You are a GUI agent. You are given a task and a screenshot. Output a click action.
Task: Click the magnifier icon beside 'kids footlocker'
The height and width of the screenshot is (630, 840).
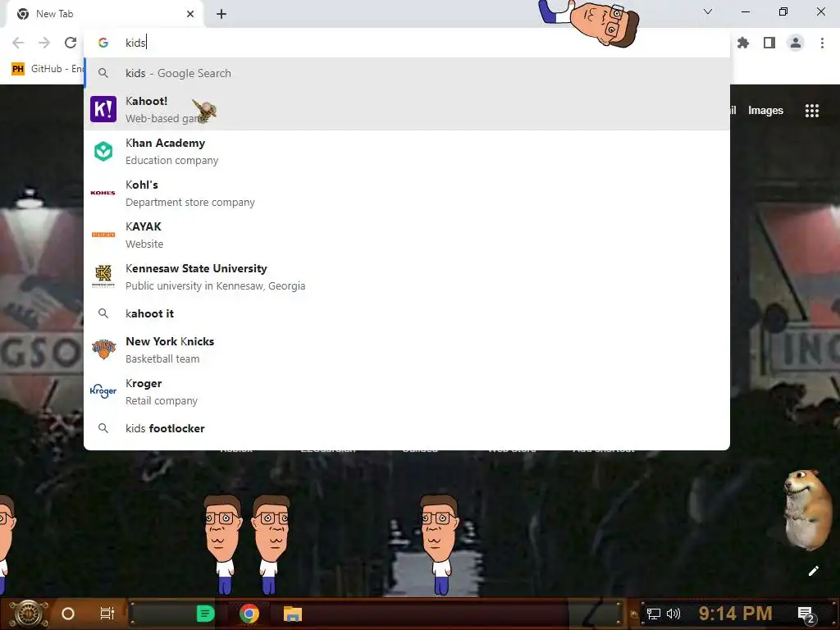coord(103,428)
